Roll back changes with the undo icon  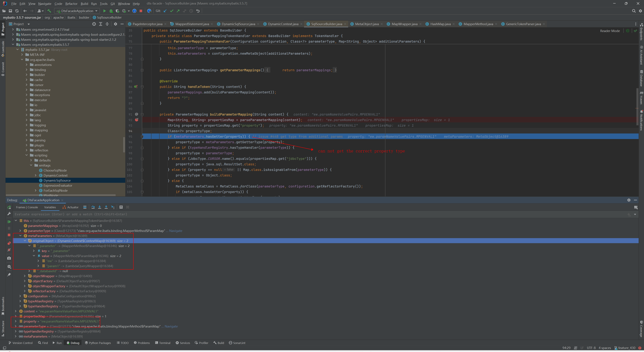(198, 11)
